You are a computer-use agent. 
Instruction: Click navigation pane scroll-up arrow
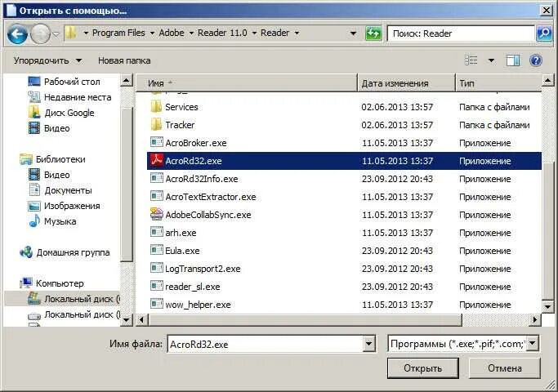pyautogui.click(x=126, y=80)
